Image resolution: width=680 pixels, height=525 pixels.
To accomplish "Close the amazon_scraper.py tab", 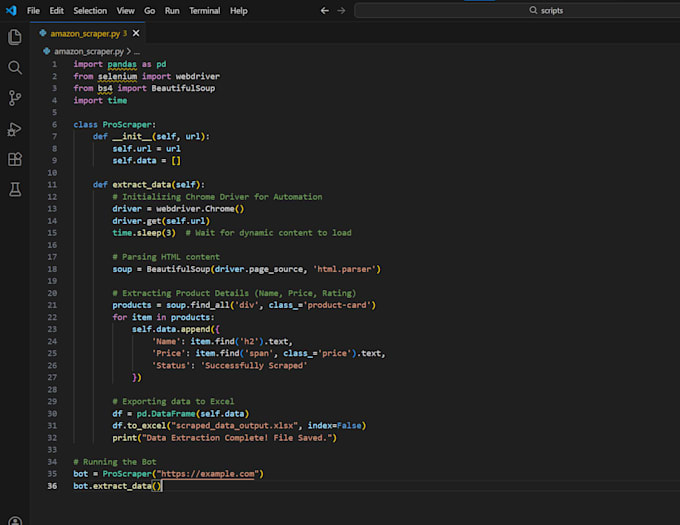I will click(x=136, y=33).
